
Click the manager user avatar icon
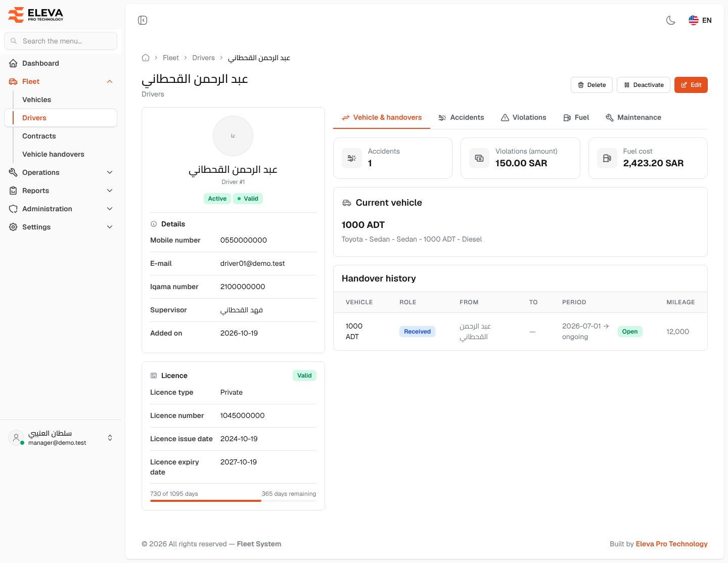[x=16, y=438]
